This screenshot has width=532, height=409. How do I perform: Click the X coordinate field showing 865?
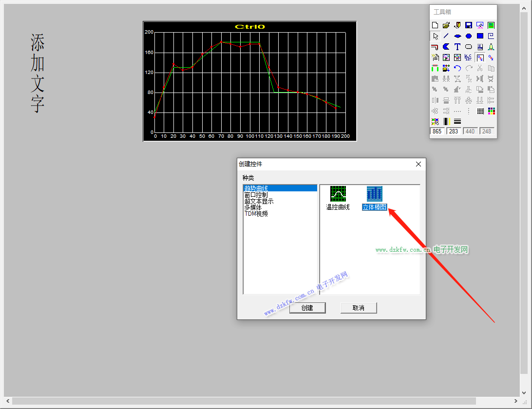[437, 131]
